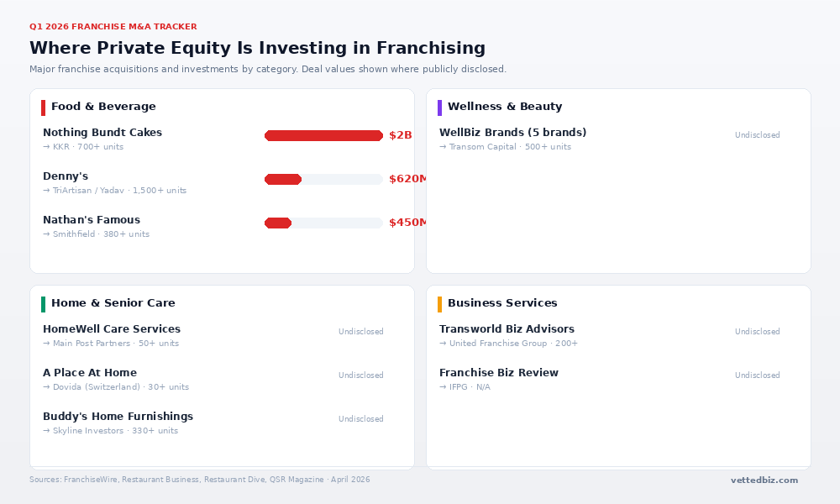Click the purple Wellness & Beauty category marker
This screenshot has height=504, width=840.
coord(440,108)
